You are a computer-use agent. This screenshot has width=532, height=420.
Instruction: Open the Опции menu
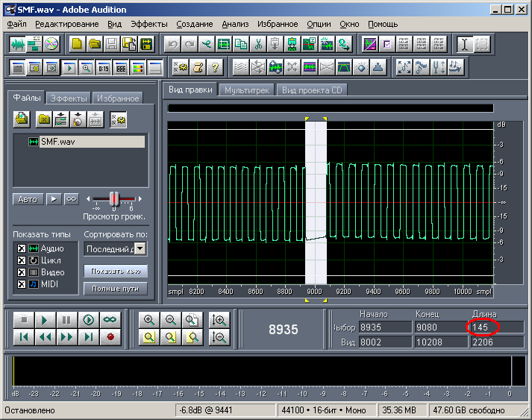[x=319, y=24]
